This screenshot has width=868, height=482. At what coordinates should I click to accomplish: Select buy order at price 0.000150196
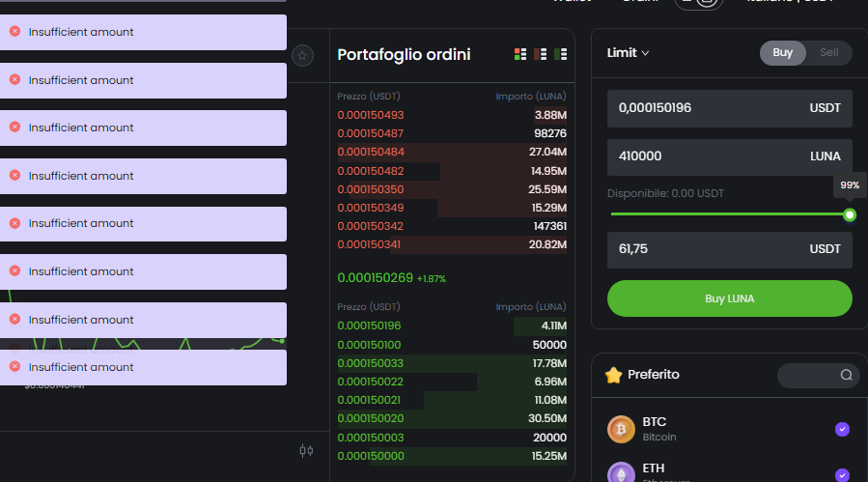[452, 326]
